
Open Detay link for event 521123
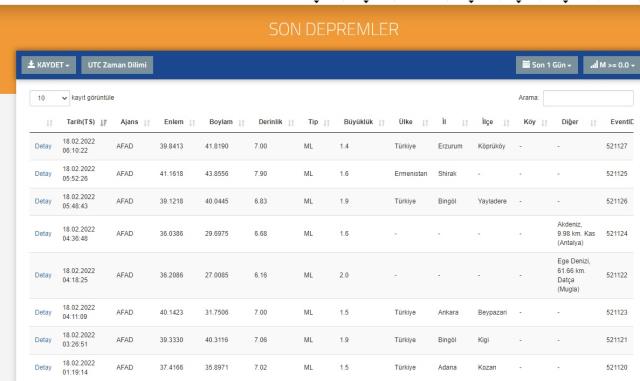[x=43, y=312]
